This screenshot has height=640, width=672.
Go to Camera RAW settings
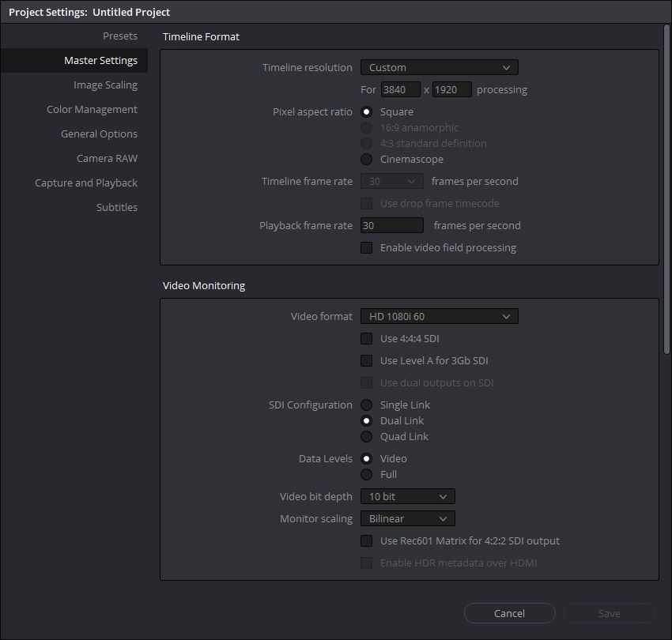tap(108, 158)
